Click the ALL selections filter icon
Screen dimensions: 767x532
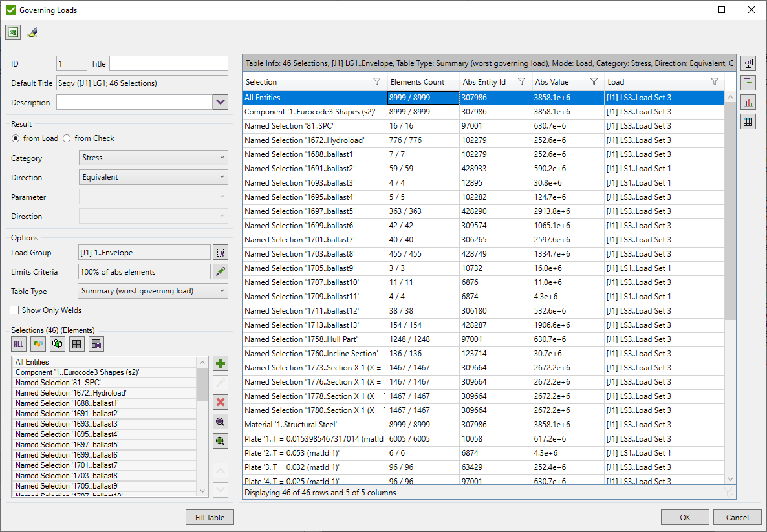point(18,343)
